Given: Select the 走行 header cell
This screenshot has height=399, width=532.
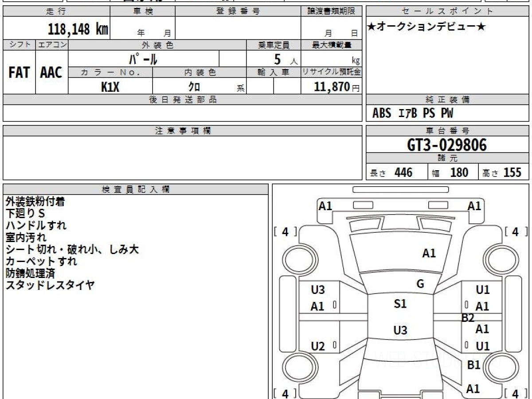Looking at the screenshot, I should coord(56,12).
